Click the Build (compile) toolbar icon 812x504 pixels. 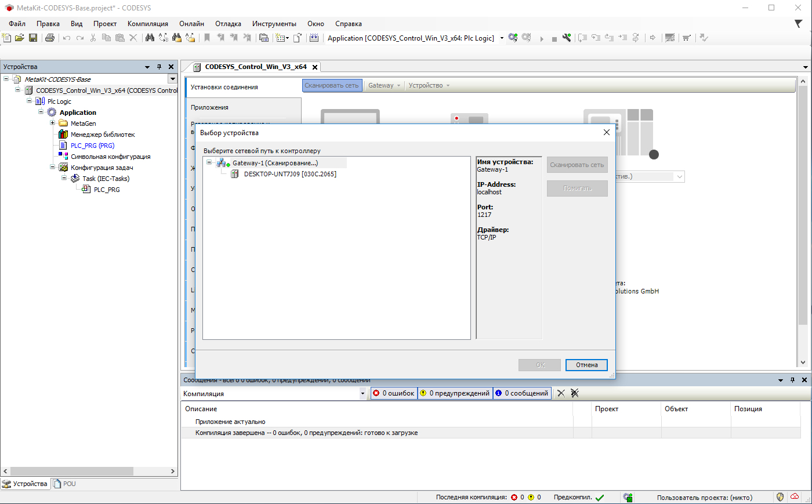(x=314, y=38)
